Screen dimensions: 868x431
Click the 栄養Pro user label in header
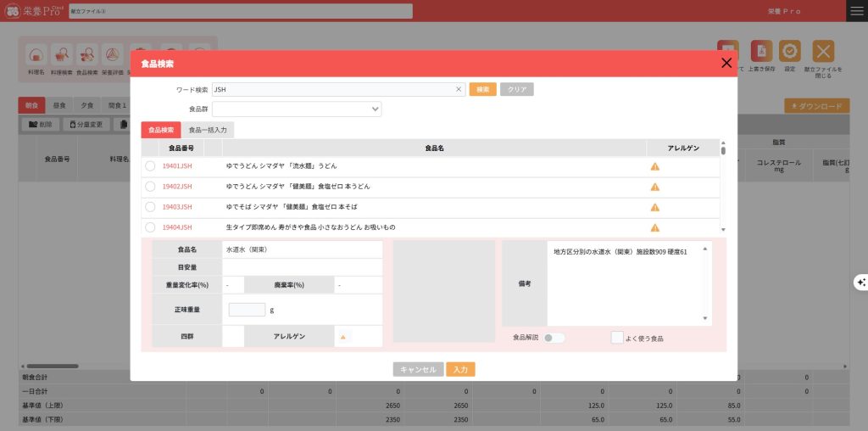784,11
